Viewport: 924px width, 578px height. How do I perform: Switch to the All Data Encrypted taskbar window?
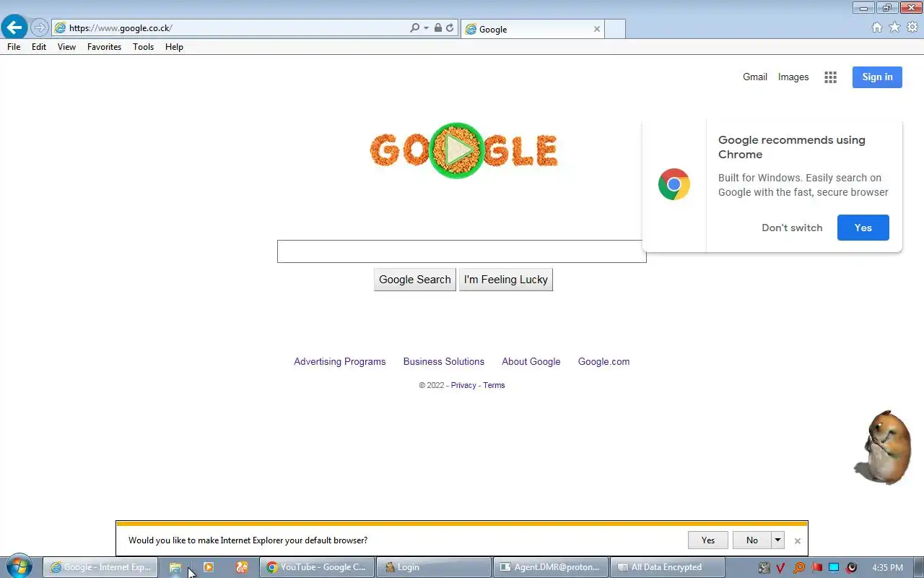coord(668,567)
